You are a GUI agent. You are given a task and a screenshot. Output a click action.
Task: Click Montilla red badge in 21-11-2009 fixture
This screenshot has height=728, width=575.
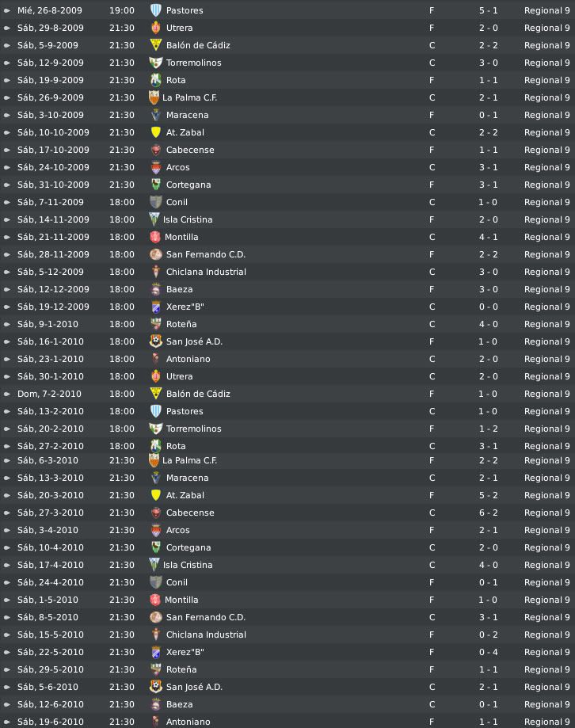[155, 237]
